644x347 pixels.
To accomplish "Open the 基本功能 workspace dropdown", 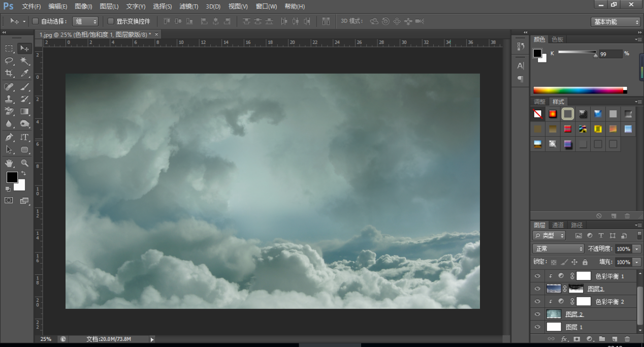I will (616, 22).
